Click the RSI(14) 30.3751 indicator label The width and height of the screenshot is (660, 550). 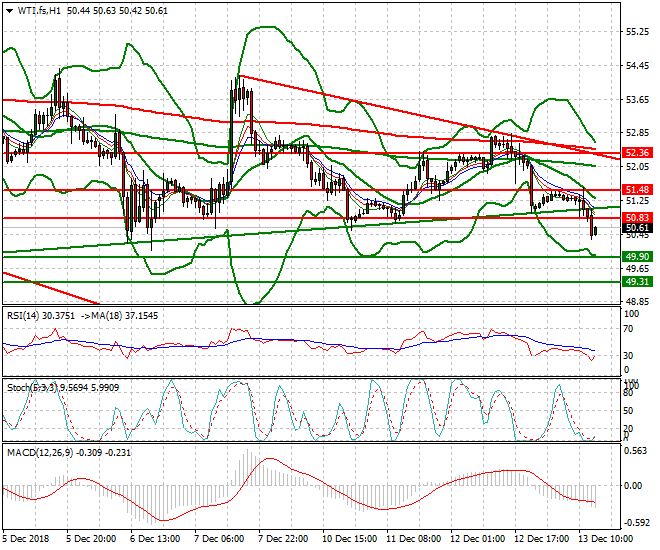click(41, 316)
